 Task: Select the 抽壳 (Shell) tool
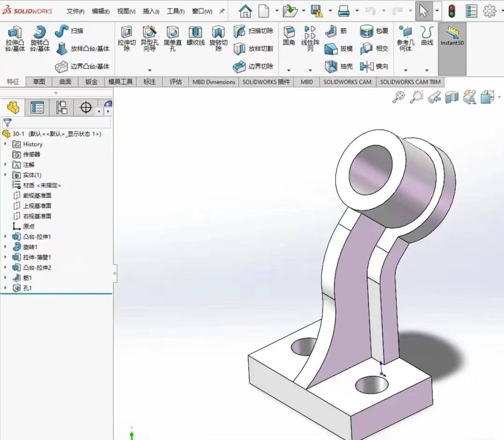332,66
